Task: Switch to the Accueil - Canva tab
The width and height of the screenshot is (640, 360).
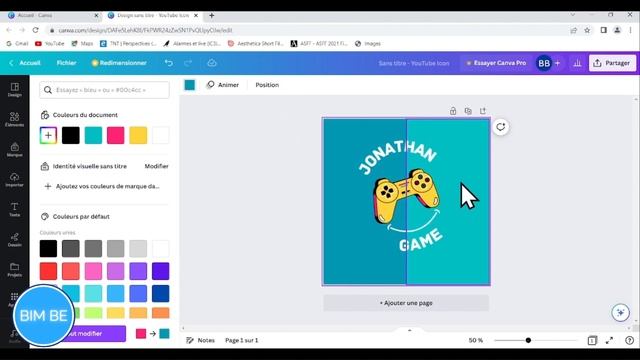Action: pyautogui.click(x=53, y=15)
